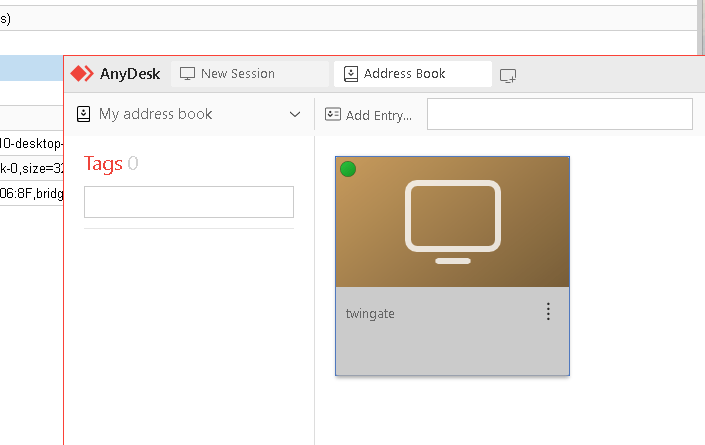705x445 pixels.
Task: Click the tag filter field under Tags
Action: 189,202
